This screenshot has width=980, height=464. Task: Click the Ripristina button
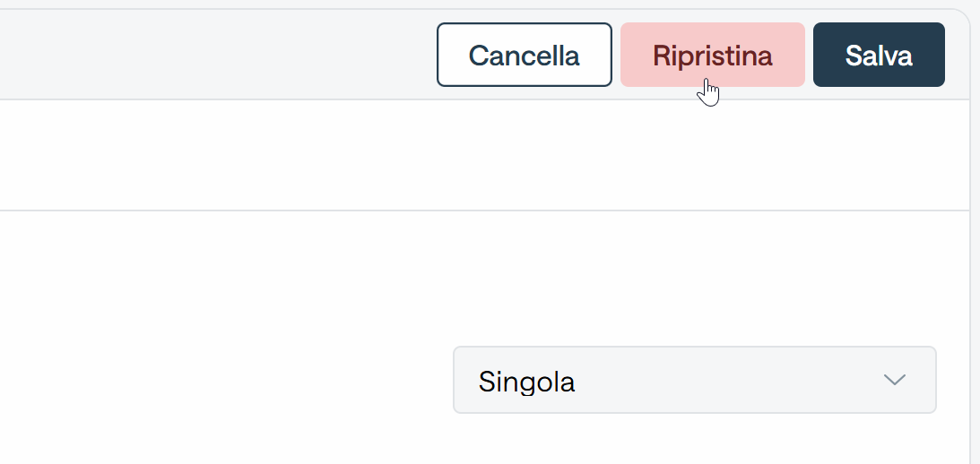(713, 55)
